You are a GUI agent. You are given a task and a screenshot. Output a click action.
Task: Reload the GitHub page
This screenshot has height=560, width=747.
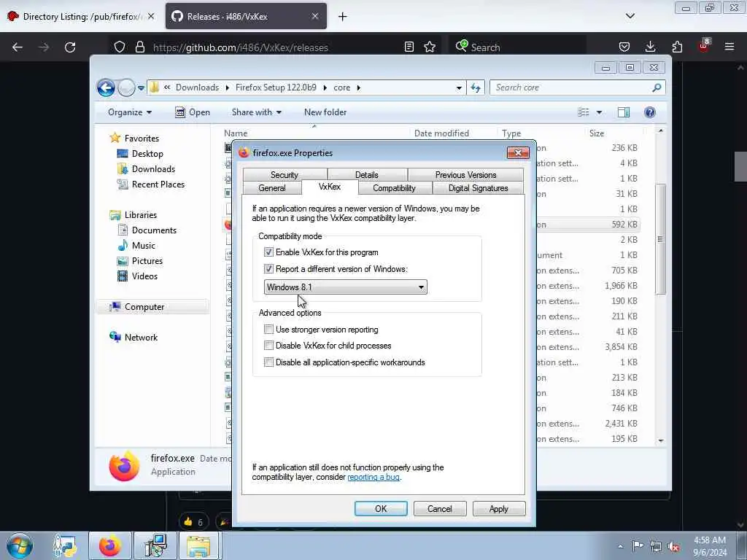coord(70,47)
